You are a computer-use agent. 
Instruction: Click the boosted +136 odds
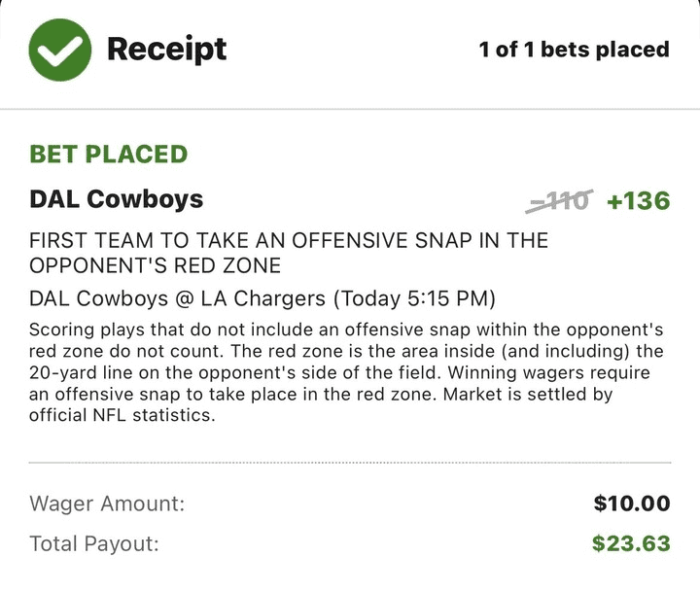639,201
